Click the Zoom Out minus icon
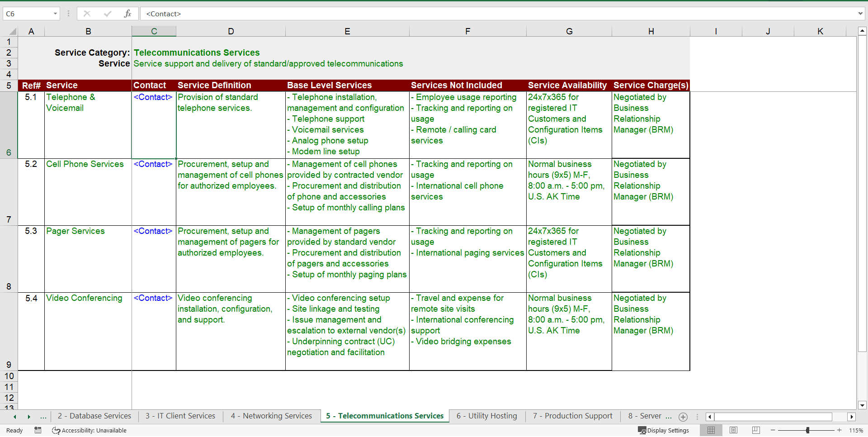 click(x=773, y=430)
